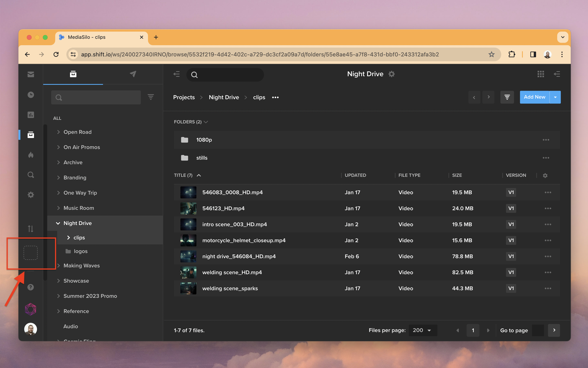This screenshot has height=368, width=588.
Task: Go to next item arrow button
Action: [x=488, y=97]
